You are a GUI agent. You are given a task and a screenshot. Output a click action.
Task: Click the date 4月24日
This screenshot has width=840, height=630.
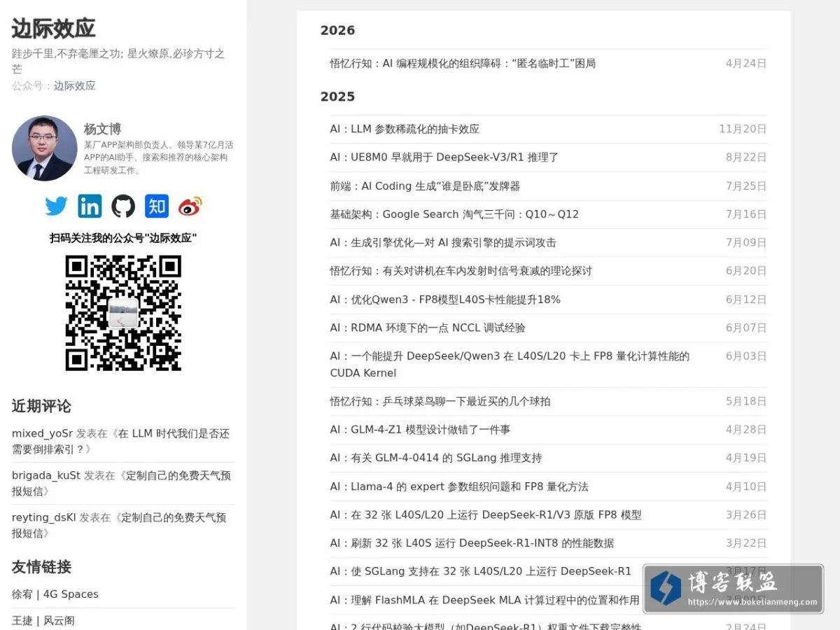(746, 63)
